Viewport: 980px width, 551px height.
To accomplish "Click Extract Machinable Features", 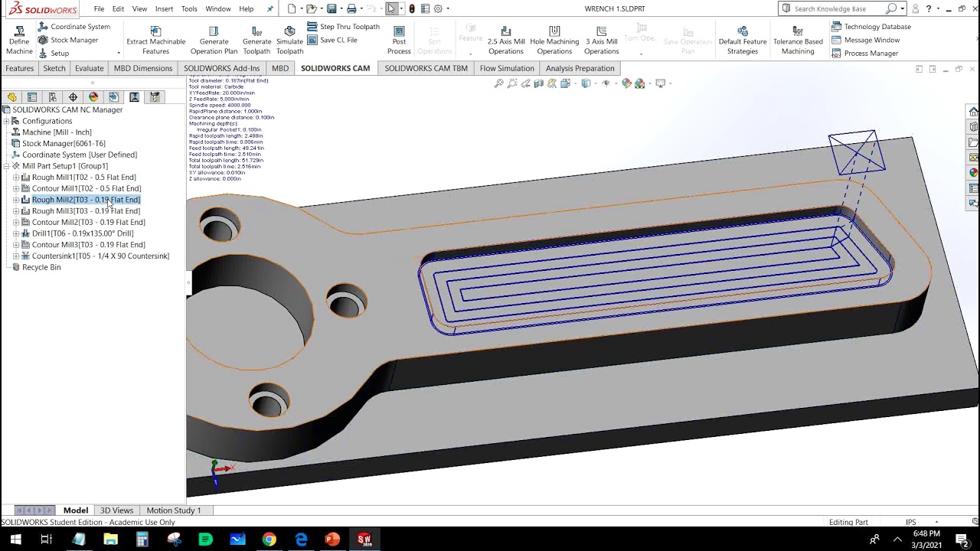I will [155, 40].
